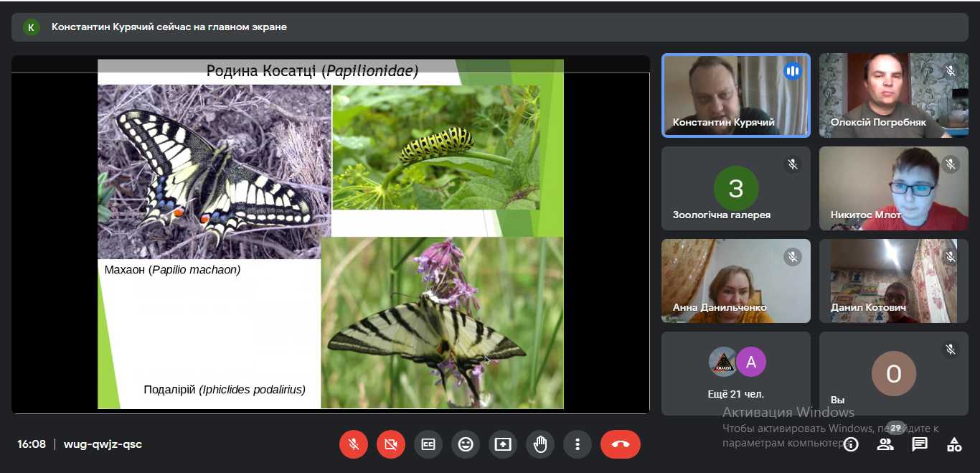
Task: Click the caterpillar photo on slide
Action: (436, 147)
